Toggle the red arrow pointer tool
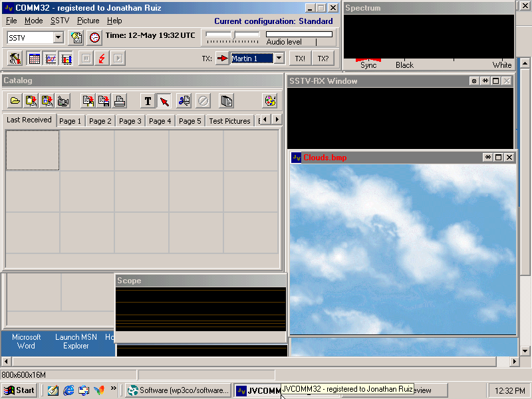Screen dimensions: 532x399 [x=164, y=101]
